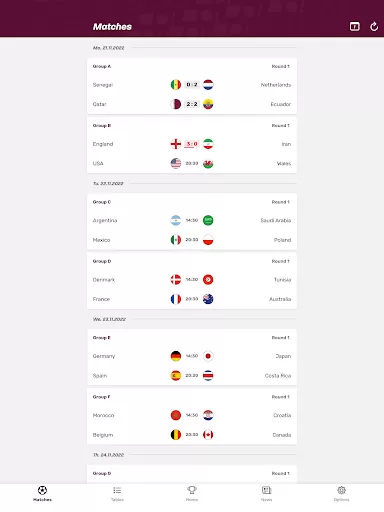Click the Wales dragon flag

point(208,163)
